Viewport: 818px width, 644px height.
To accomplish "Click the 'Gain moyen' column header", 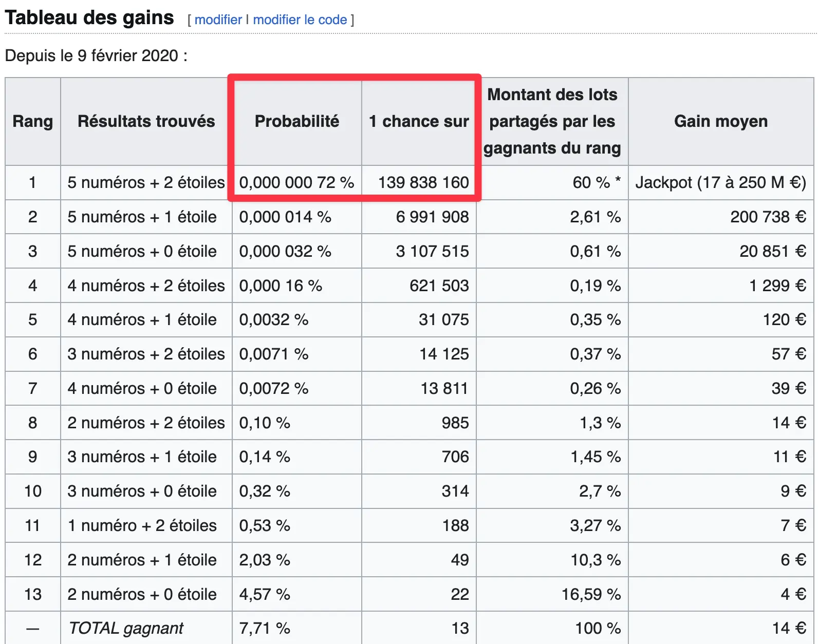I will point(721,121).
